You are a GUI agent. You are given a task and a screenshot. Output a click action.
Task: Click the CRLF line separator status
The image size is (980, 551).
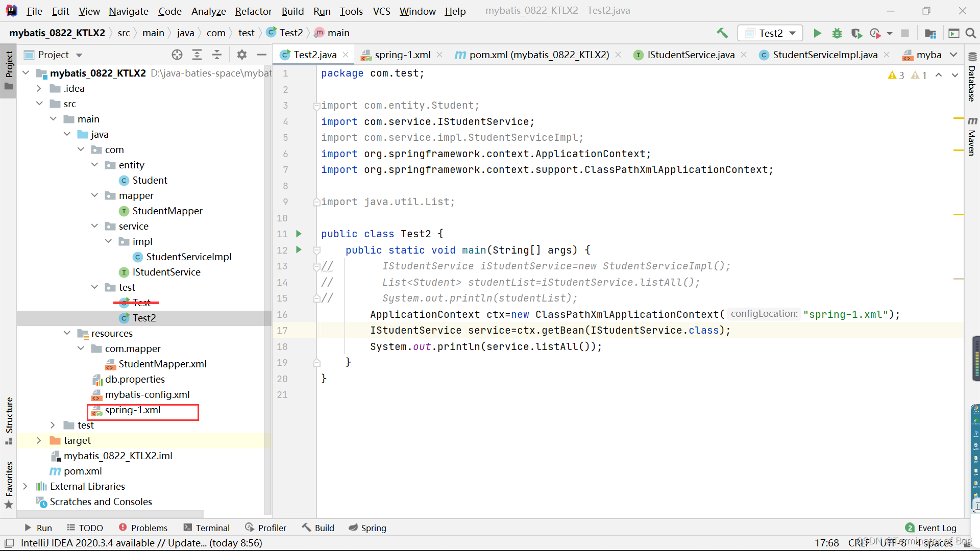(x=859, y=543)
